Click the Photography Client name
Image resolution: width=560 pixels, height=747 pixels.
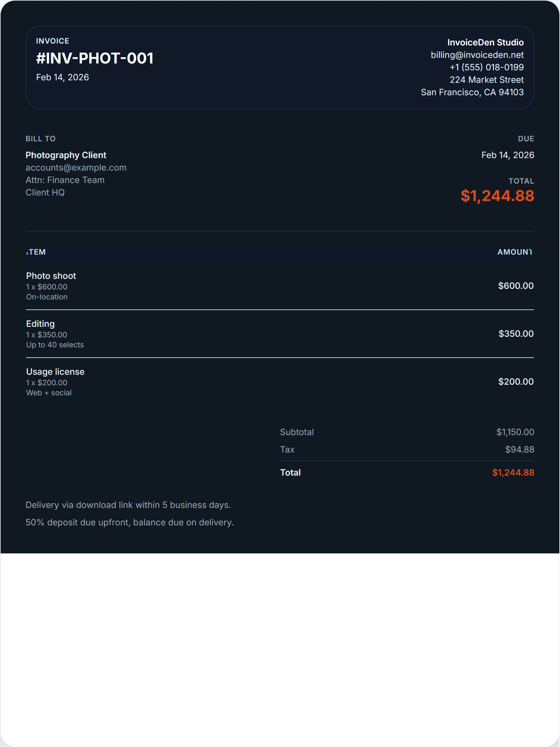[66, 155]
